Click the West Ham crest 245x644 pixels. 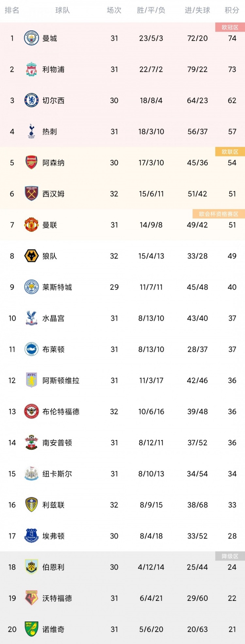31,194
